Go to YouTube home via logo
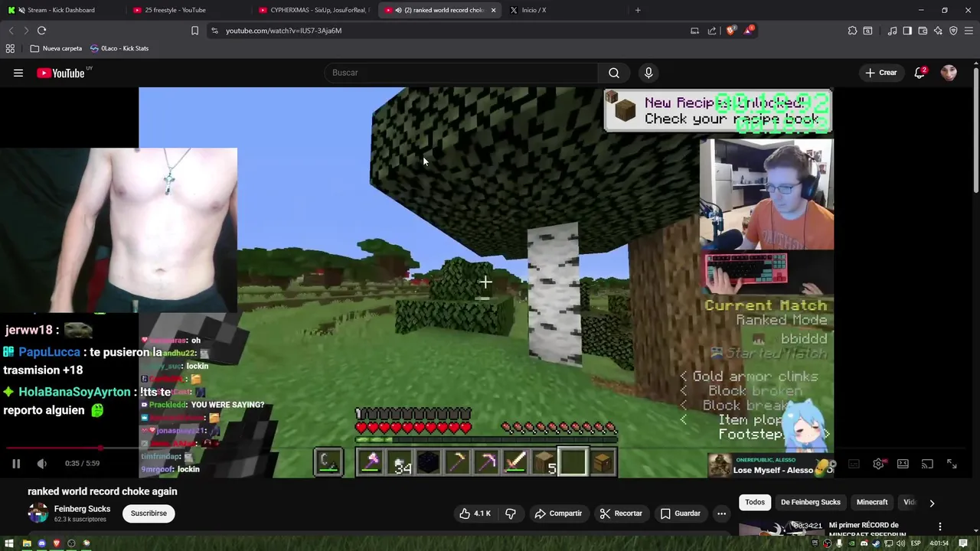The height and width of the screenshot is (551, 980). [x=60, y=73]
